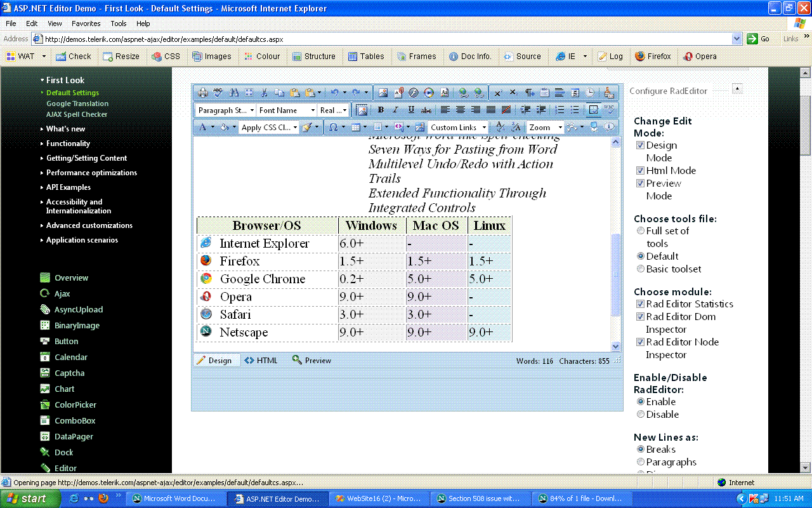Viewport: 812px width, 508px height.
Task: Open the File menu
Action: coord(11,23)
